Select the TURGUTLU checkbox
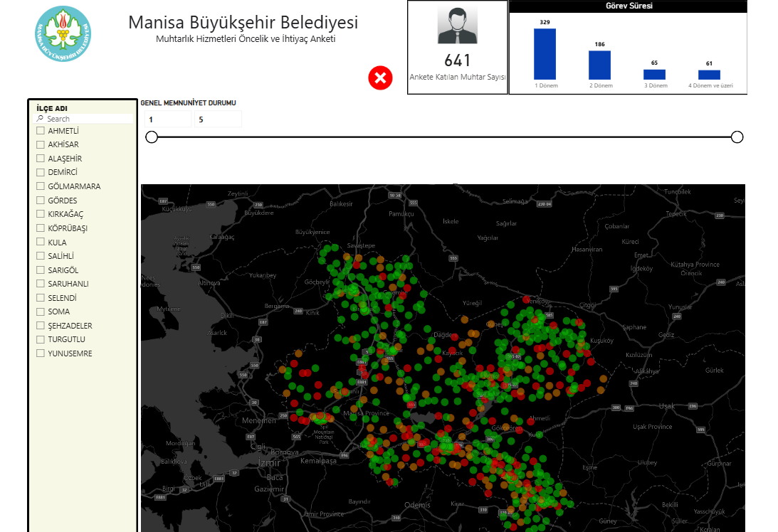This screenshot has height=532, width=778. pyautogui.click(x=41, y=339)
